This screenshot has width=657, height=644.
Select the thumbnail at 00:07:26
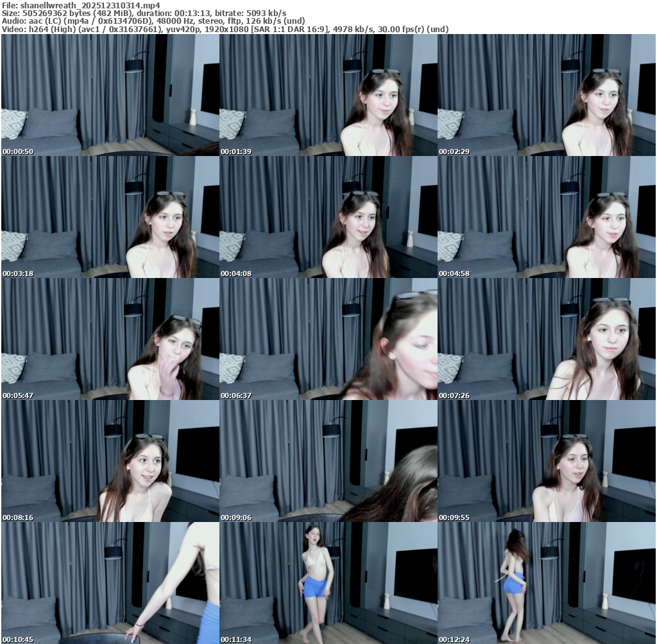pyautogui.click(x=547, y=339)
